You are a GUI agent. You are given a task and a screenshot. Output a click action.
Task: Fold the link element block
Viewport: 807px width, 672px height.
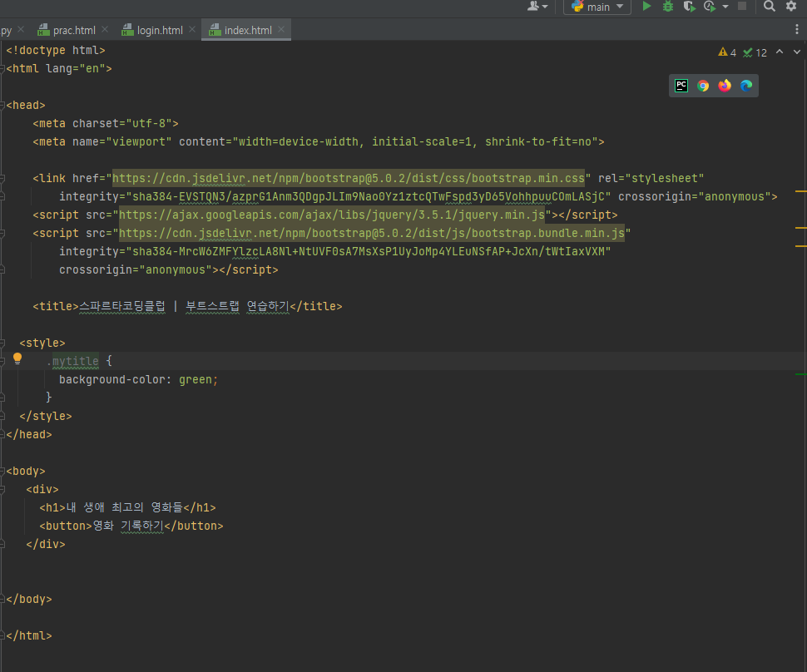coord(2,178)
